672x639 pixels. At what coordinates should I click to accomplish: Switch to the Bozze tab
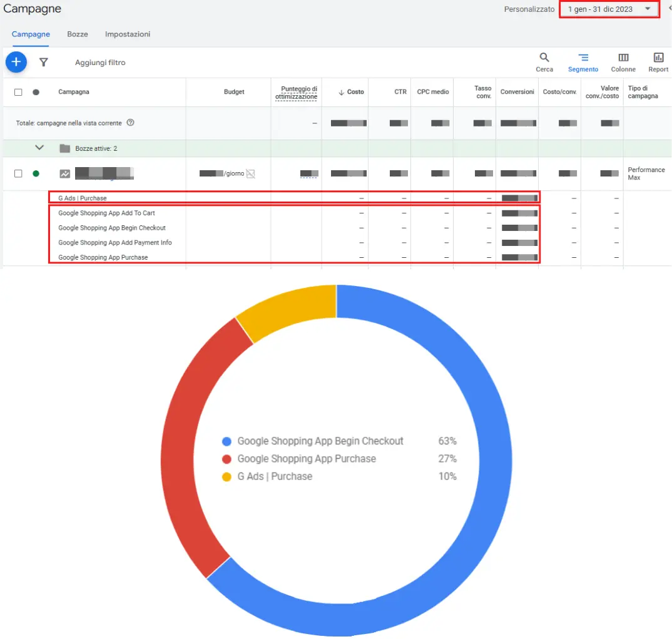coord(78,34)
